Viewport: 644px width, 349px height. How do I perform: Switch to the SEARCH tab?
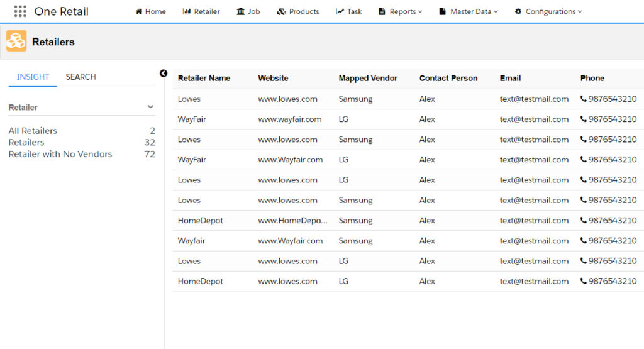pos(81,77)
